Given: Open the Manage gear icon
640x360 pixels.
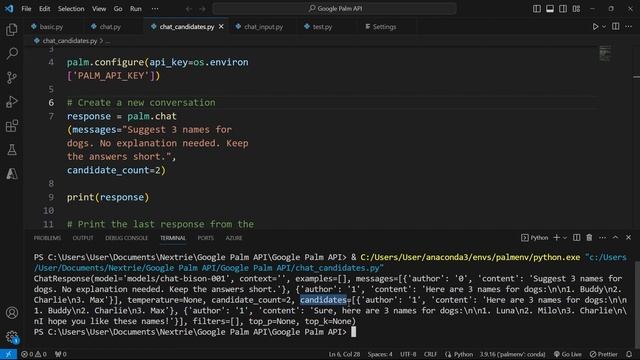Looking at the screenshot, I should point(12,337).
